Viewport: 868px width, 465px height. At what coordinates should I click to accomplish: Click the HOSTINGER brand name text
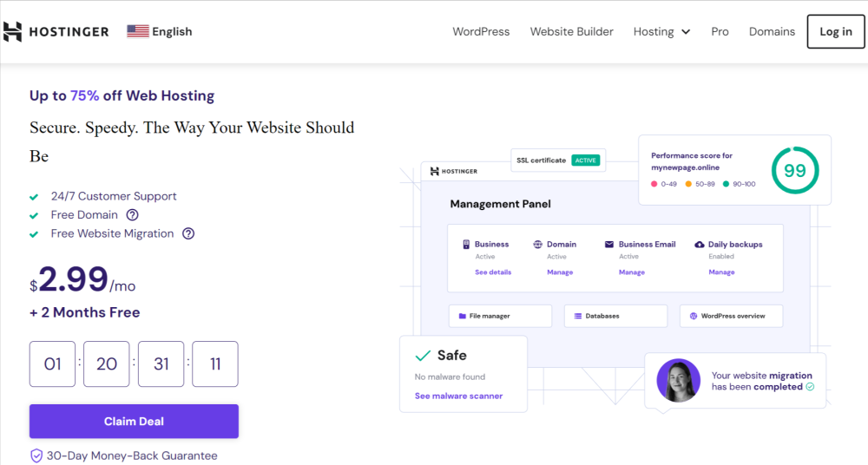point(69,32)
